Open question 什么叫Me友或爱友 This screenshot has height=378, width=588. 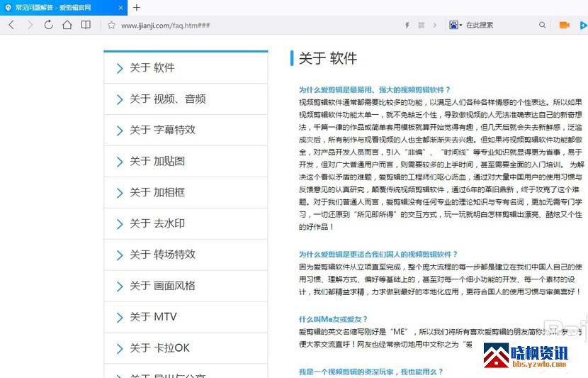[333, 319]
